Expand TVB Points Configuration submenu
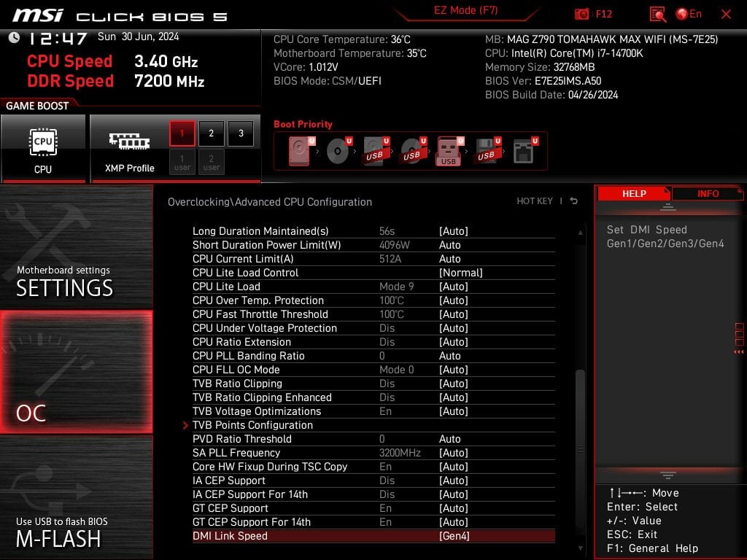The height and width of the screenshot is (560, 747). coord(252,425)
